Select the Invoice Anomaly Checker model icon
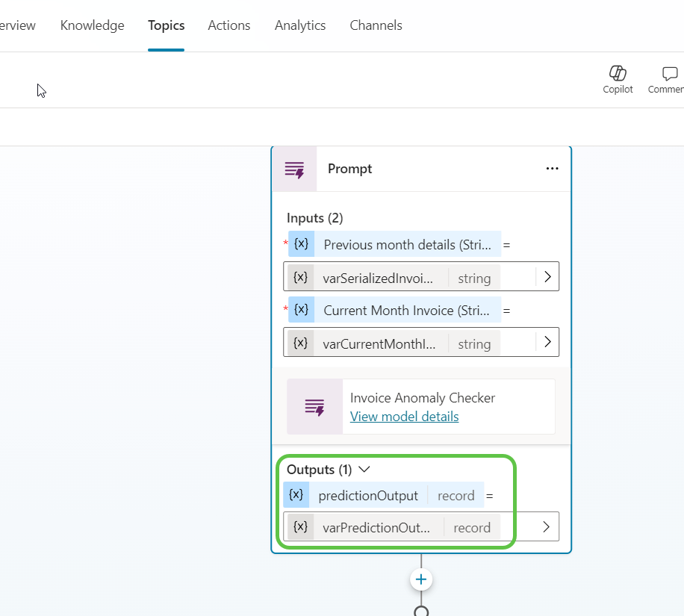 pyautogui.click(x=314, y=406)
